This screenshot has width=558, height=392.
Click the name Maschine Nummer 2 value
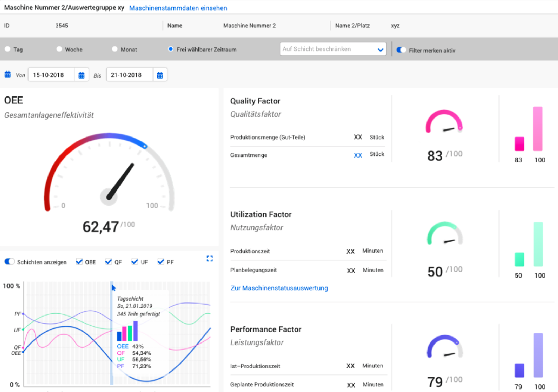[249, 26]
